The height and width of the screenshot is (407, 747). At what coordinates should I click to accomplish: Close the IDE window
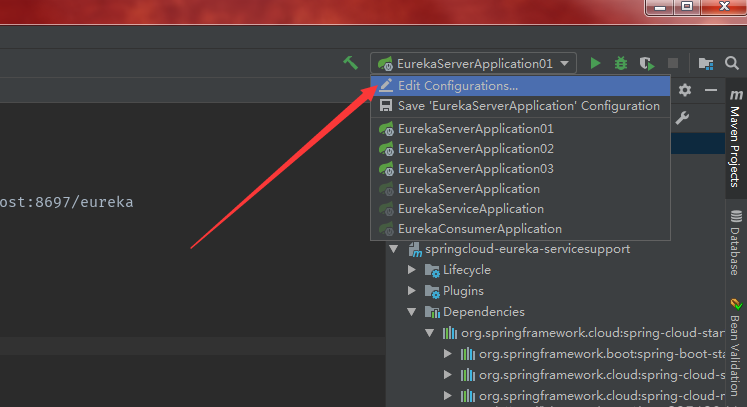[x=724, y=7]
